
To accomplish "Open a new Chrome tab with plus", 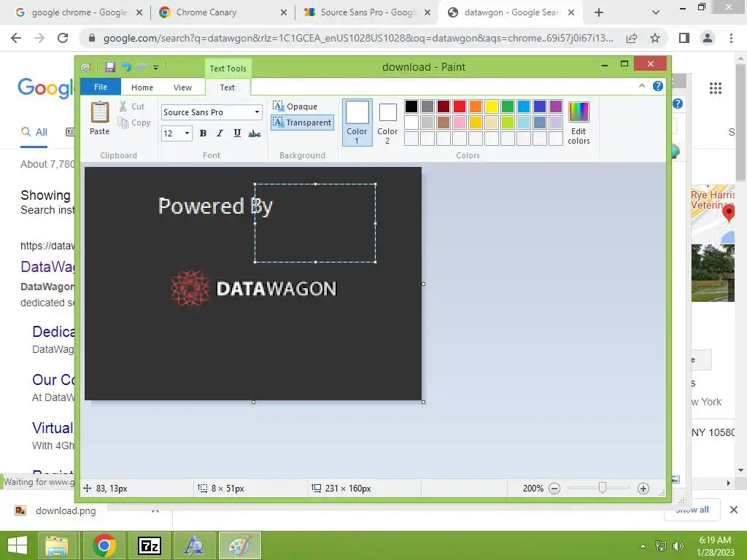I will click(599, 13).
